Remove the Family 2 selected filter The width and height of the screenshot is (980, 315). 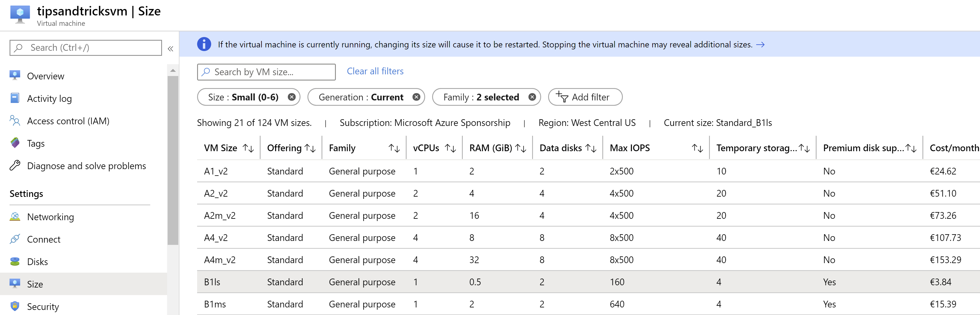click(532, 97)
